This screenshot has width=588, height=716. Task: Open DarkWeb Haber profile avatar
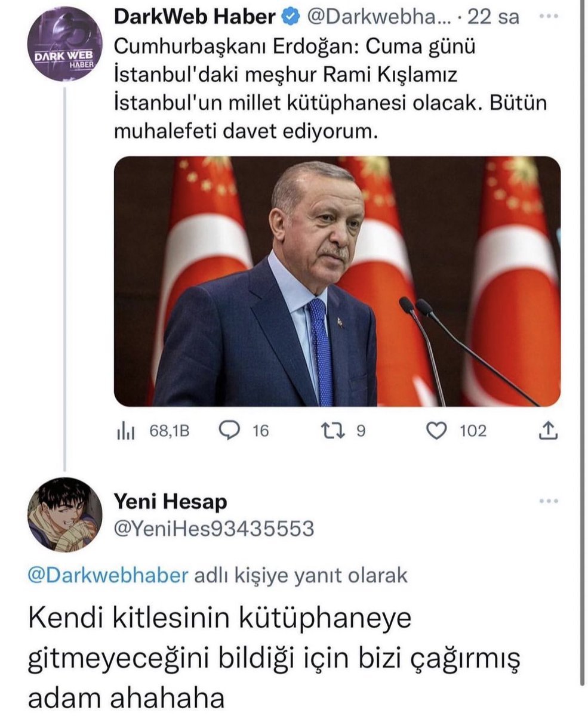(x=63, y=45)
